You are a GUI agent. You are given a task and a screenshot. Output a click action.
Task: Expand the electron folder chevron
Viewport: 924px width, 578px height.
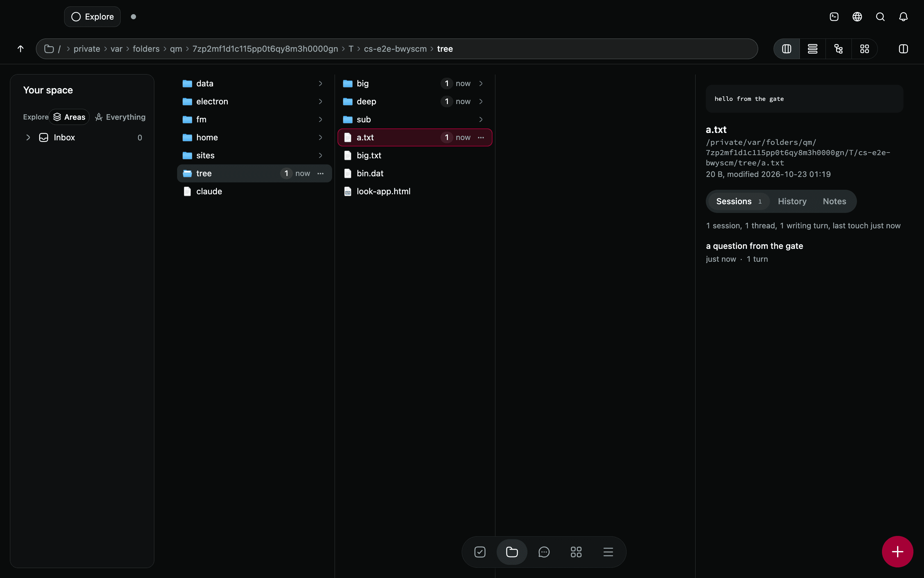pyautogui.click(x=320, y=101)
